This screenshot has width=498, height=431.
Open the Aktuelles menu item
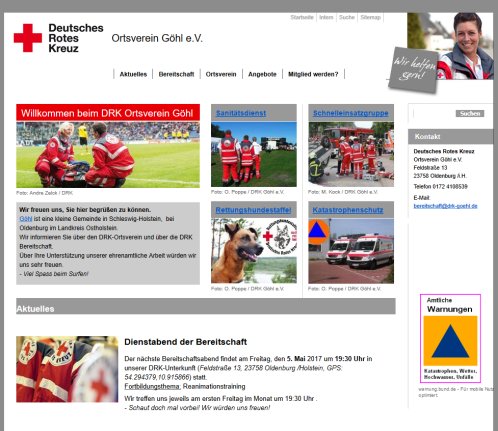(133, 74)
